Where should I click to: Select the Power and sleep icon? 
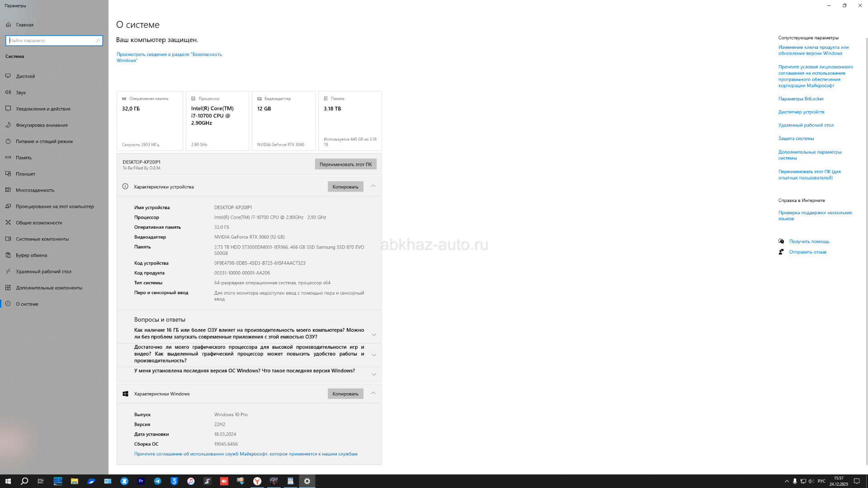point(8,141)
